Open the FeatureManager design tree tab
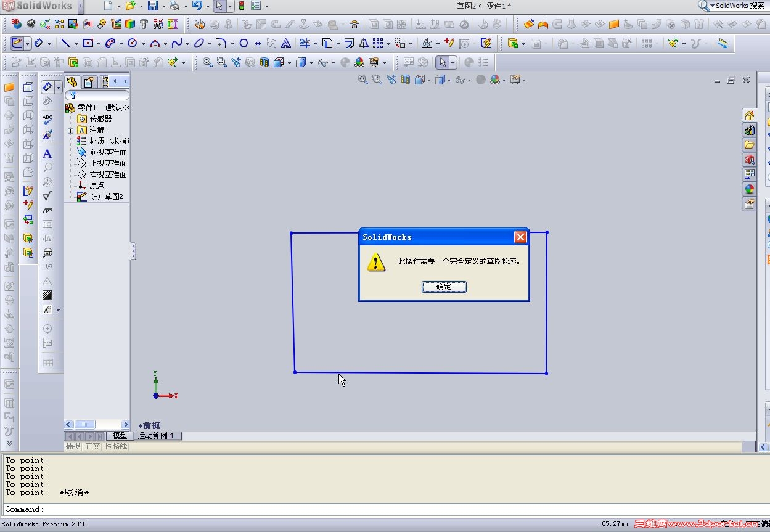 pyautogui.click(x=72, y=82)
